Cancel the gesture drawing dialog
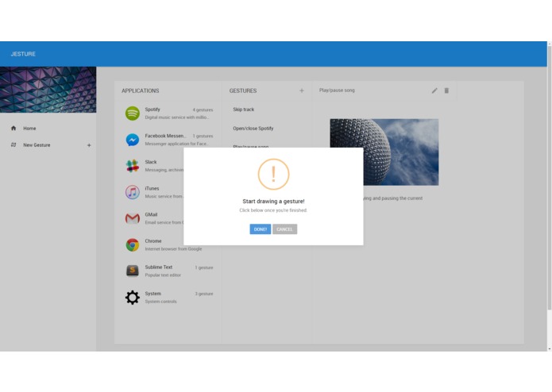The image size is (552, 392). tap(284, 229)
